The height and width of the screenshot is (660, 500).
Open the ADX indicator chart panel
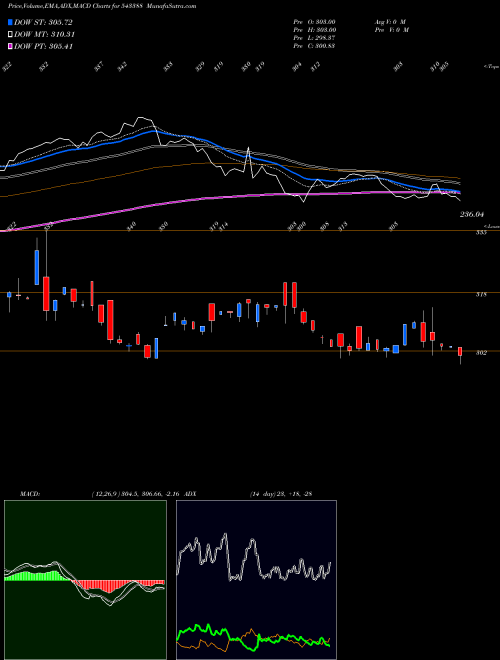256,580
